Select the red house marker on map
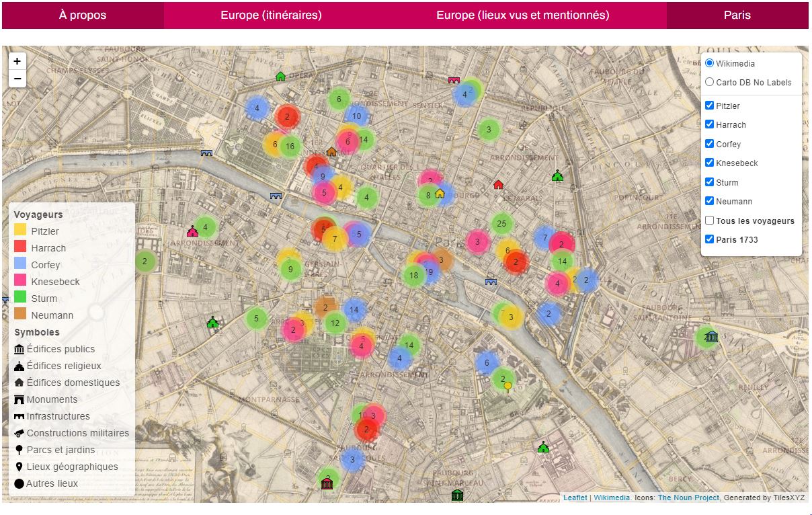Screen dimensions: 812x515 point(498,184)
